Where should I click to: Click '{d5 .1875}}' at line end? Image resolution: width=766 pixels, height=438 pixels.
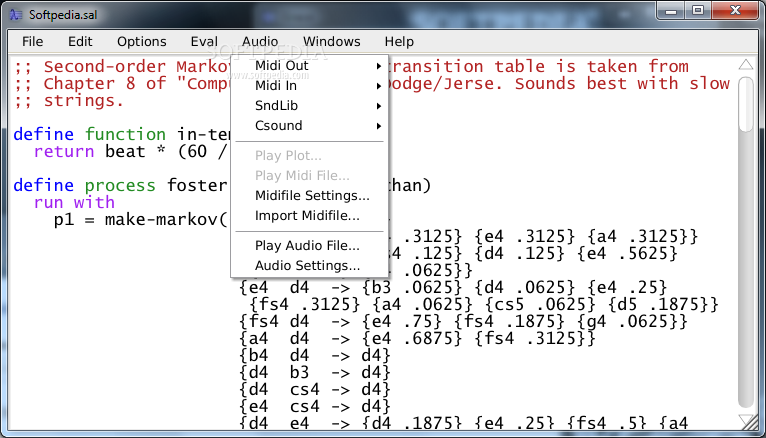pyautogui.click(x=663, y=304)
